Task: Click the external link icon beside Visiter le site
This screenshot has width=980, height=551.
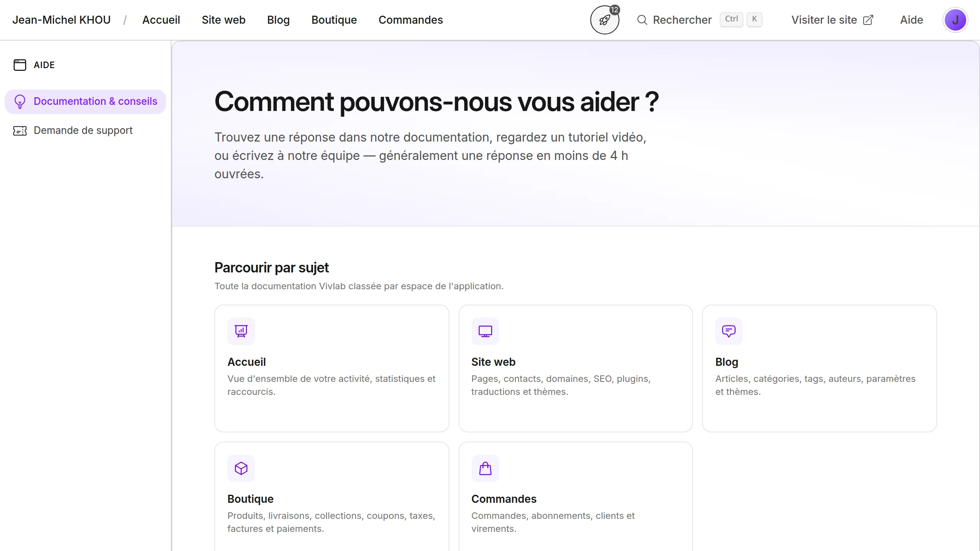Action: [868, 20]
